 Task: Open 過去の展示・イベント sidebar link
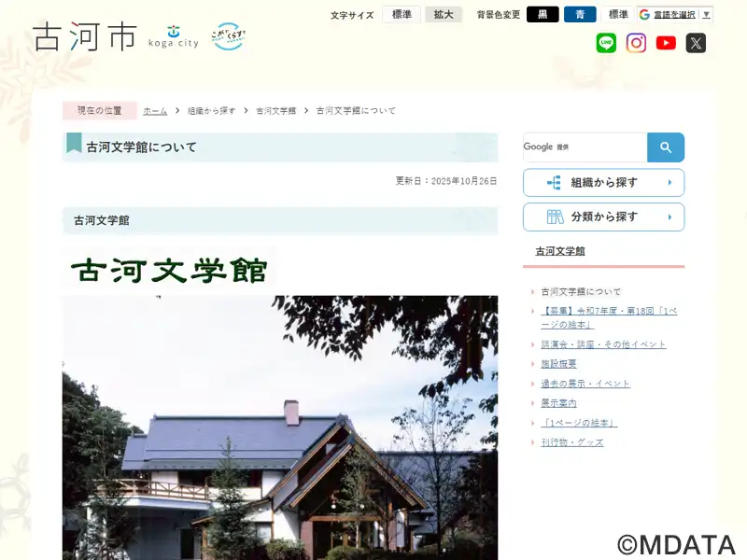tap(585, 384)
